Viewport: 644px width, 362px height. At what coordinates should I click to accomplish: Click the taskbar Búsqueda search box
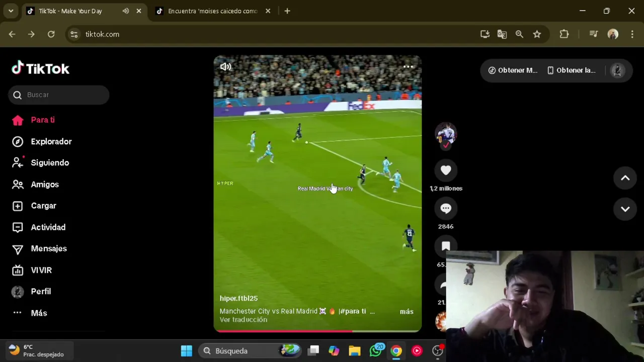point(250,351)
